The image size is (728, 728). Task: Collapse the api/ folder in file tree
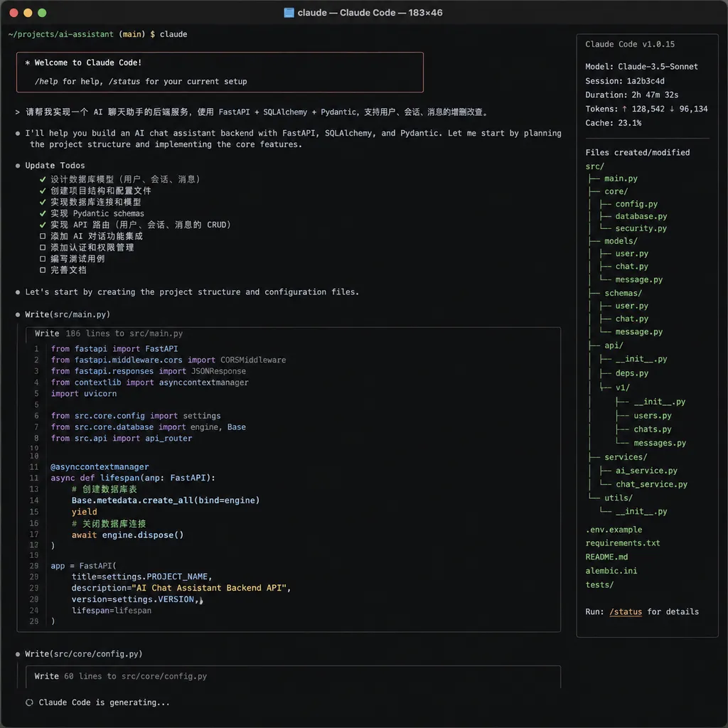point(614,346)
